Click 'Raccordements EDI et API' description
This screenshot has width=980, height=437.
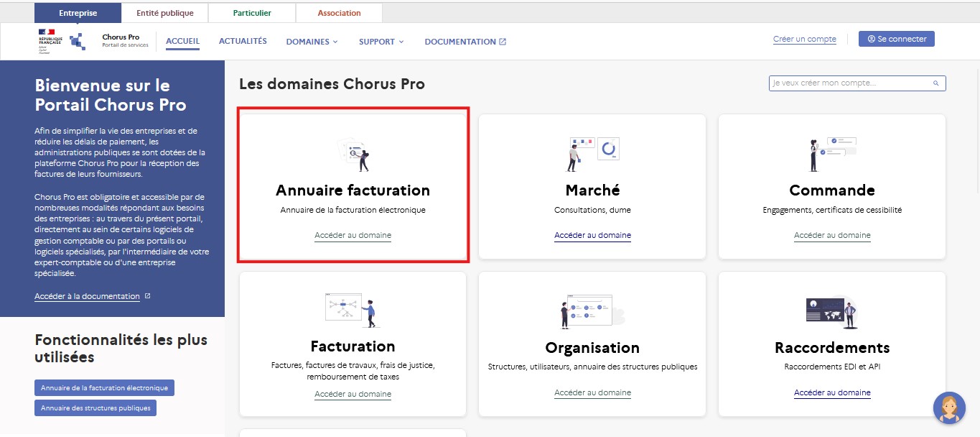[832, 367]
